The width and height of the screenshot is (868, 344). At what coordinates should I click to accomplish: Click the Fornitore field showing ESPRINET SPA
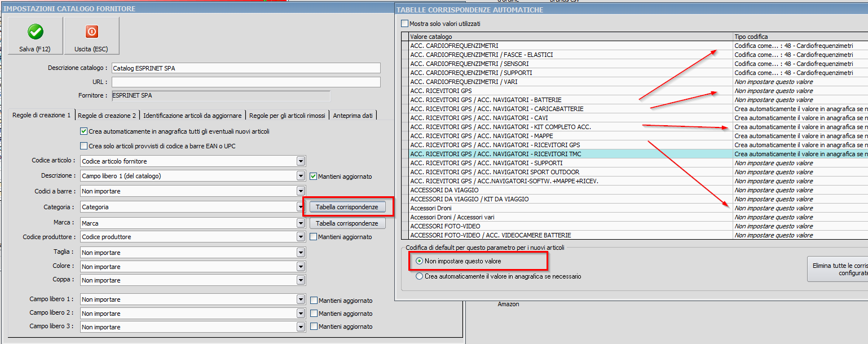click(221, 96)
